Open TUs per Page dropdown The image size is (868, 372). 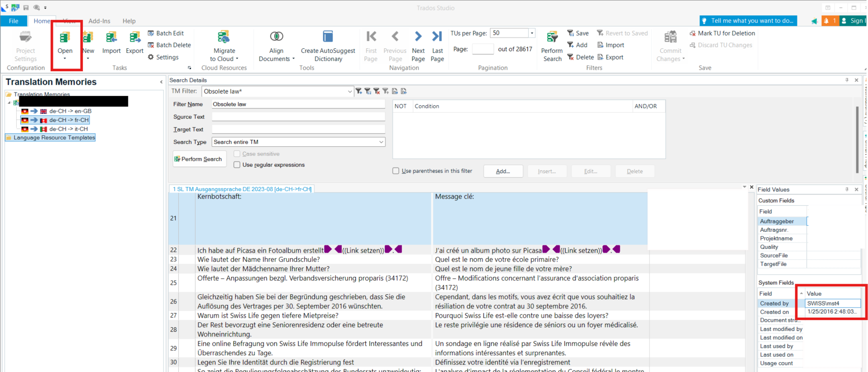(x=532, y=33)
